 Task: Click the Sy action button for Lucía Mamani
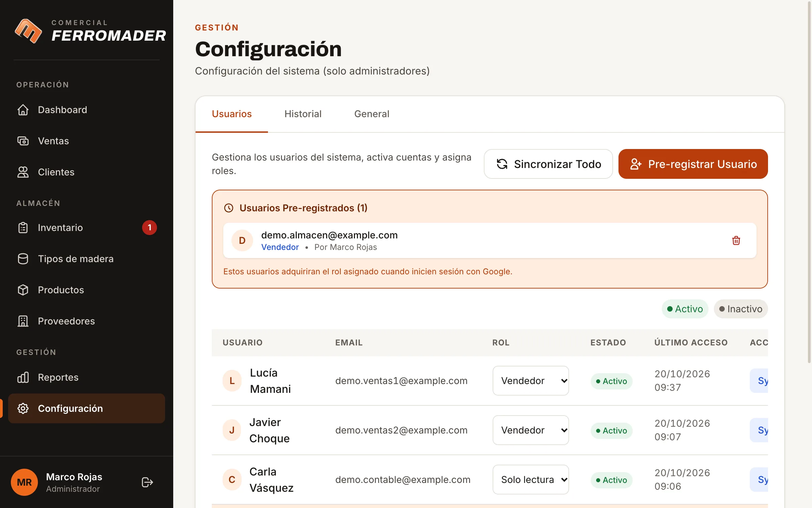click(x=759, y=381)
